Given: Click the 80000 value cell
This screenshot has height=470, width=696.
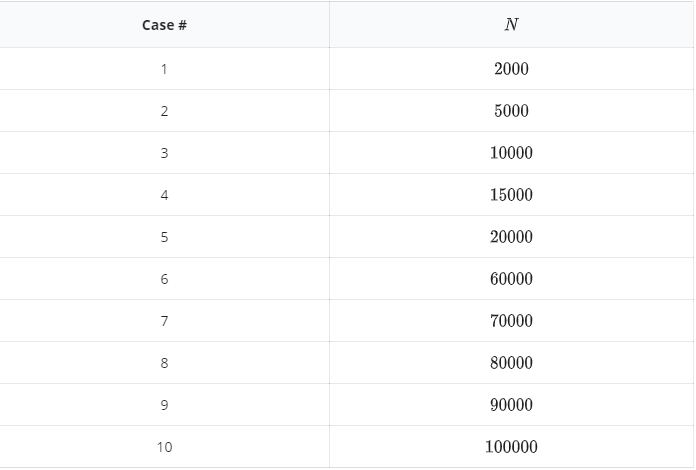Looking at the screenshot, I should [511, 363].
